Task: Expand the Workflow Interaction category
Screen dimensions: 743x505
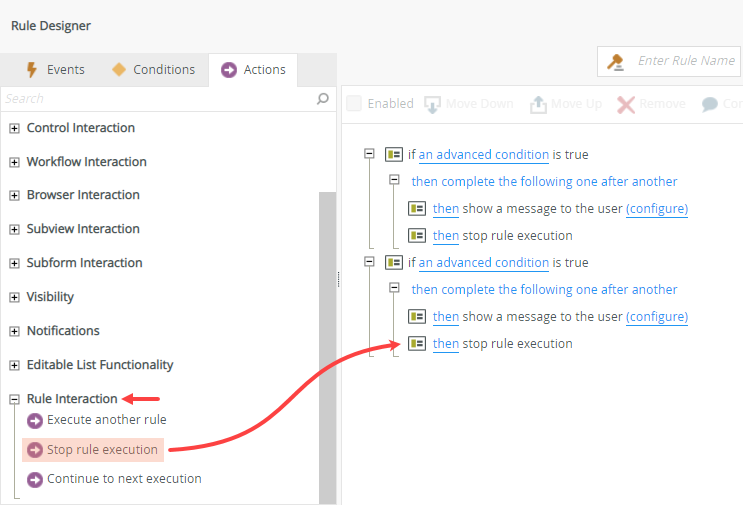Action: pyautogui.click(x=14, y=162)
